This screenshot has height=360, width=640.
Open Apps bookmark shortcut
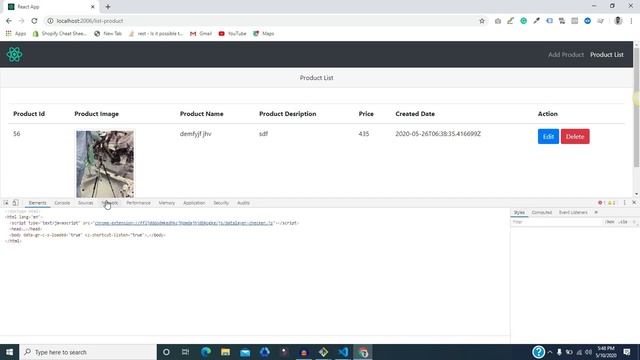click(x=16, y=33)
